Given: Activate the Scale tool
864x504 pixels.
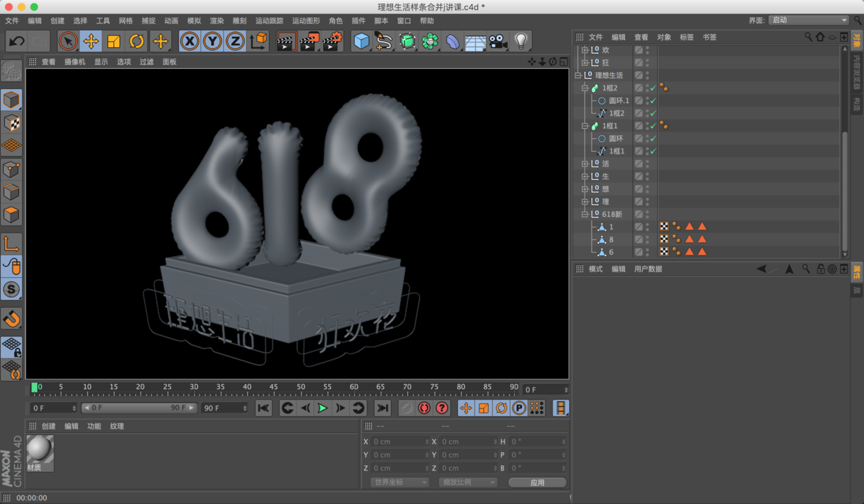Looking at the screenshot, I should point(114,41).
